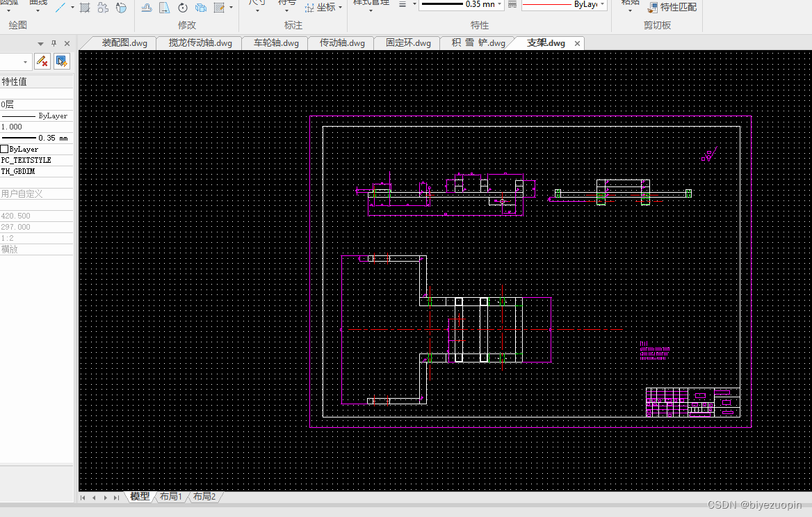This screenshot has width=812, height=517.
Task: Switch to 固定环.dwg tab
Action: (408, 43)
